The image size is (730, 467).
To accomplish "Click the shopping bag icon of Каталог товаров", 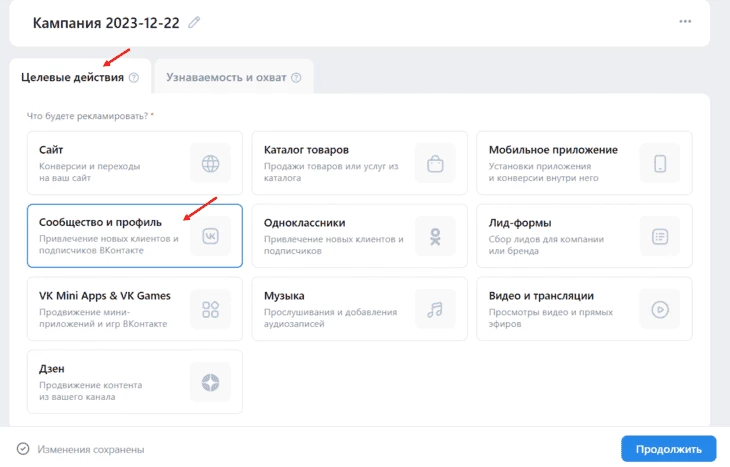I will click(x=435, y=163).
